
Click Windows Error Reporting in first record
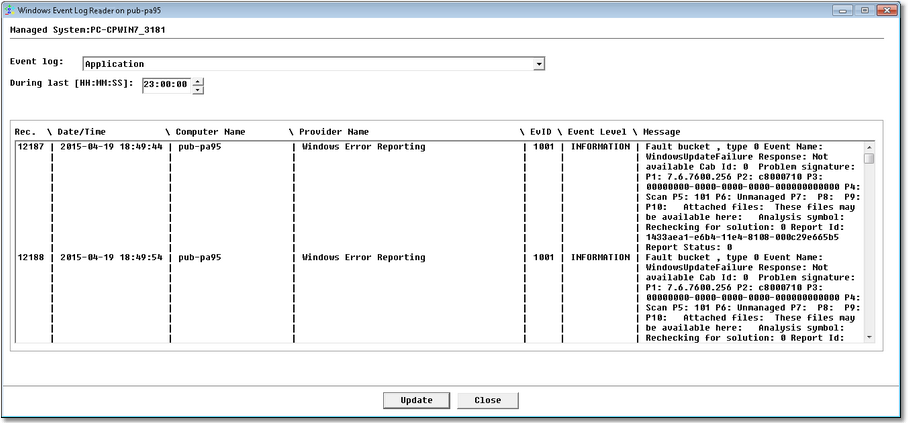pos(363,147)
